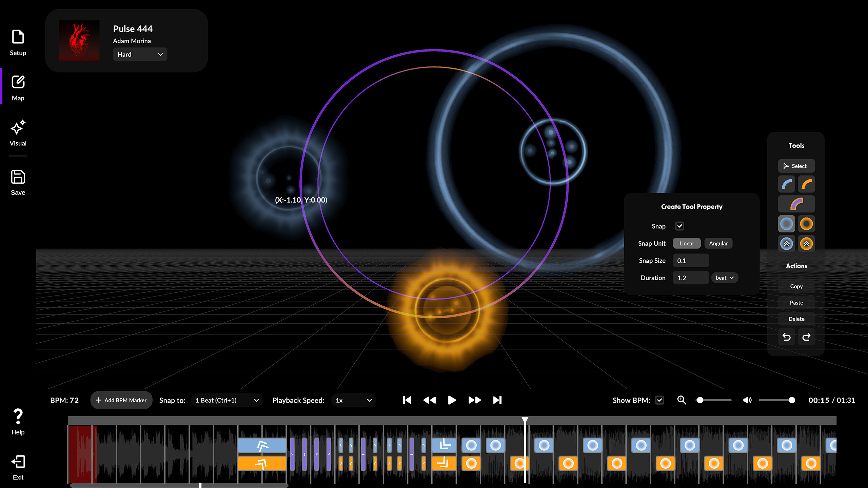The width and height of the screenshot is (868, 488).
Task: Select the orange arc tool
Action: tap(807, 184)
